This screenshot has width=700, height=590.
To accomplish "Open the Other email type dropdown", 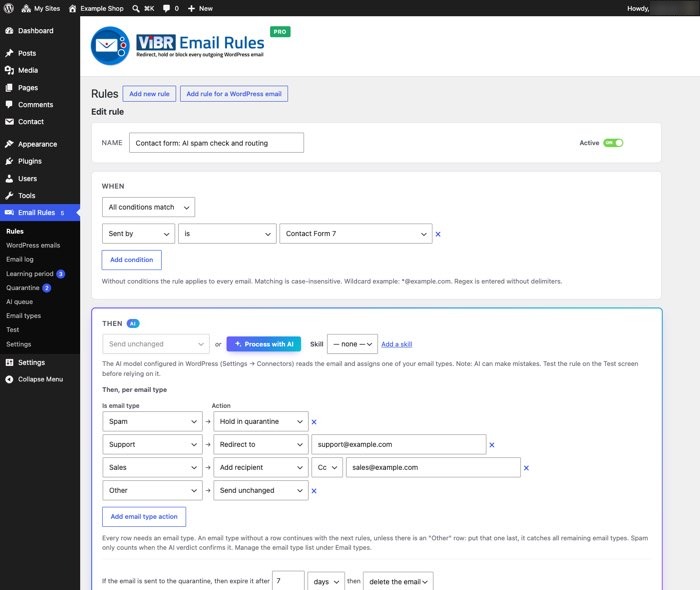I will (152, 490).
